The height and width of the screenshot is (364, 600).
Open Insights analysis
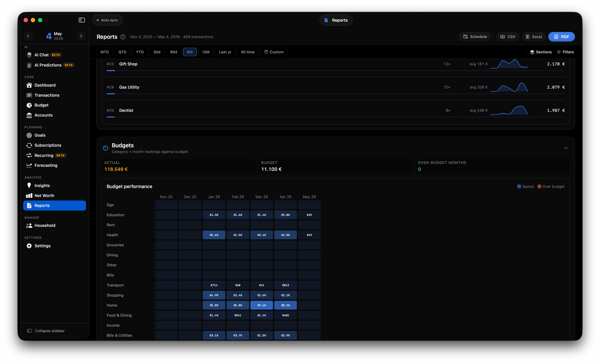pos(55,186)
